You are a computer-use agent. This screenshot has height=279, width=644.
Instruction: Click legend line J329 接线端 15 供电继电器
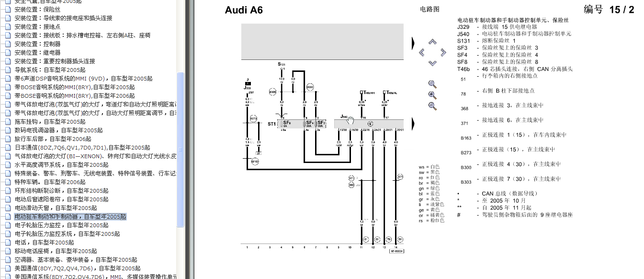pos(497,27)
